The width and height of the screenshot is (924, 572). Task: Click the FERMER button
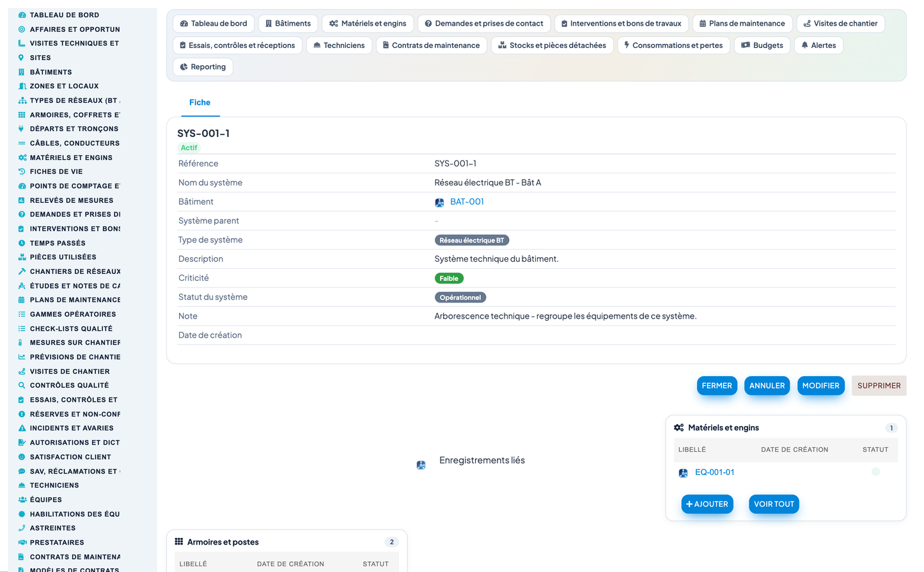pos(717,386)
